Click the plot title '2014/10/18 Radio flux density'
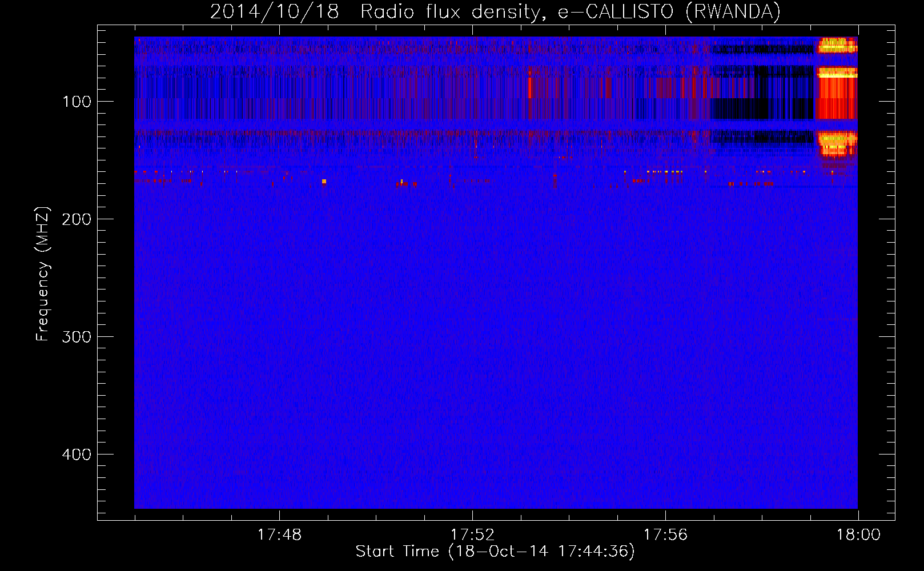924x571 pixels. pos(495,11)
